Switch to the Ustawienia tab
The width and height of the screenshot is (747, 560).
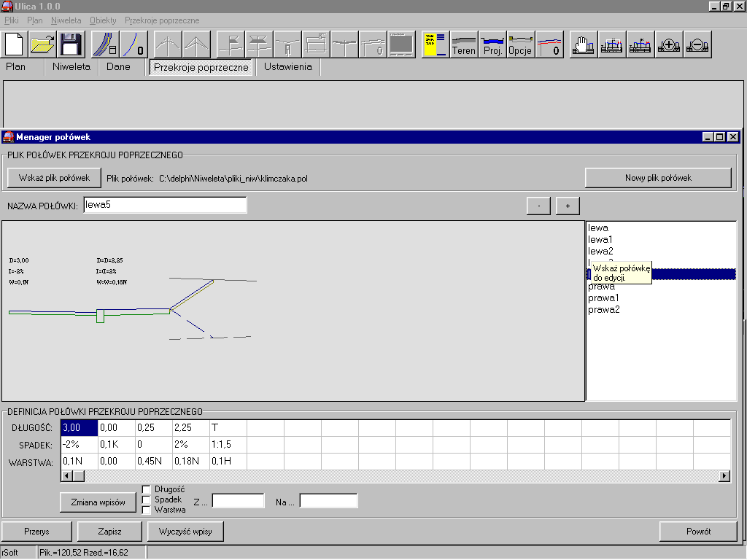(287, 67)
